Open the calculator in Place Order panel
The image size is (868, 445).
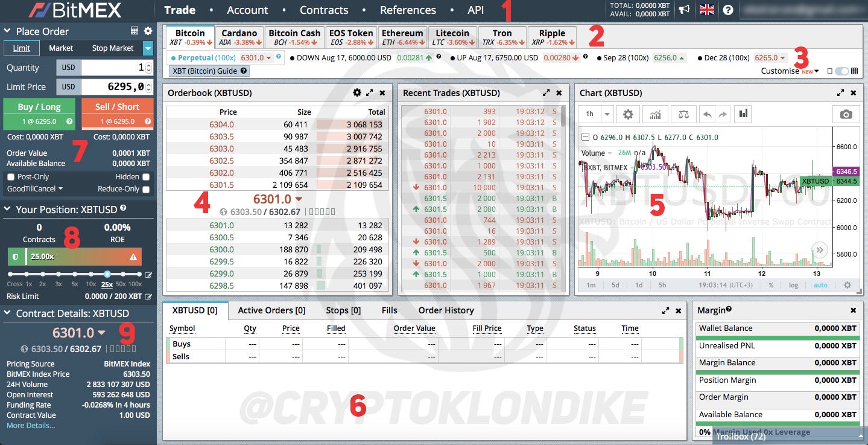point(135,31)
